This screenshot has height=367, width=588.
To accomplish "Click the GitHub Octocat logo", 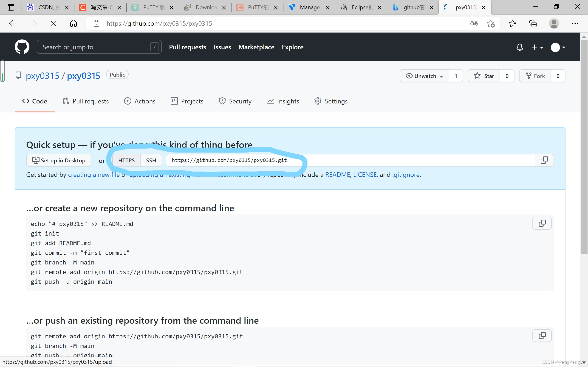I will click(22, 47).
